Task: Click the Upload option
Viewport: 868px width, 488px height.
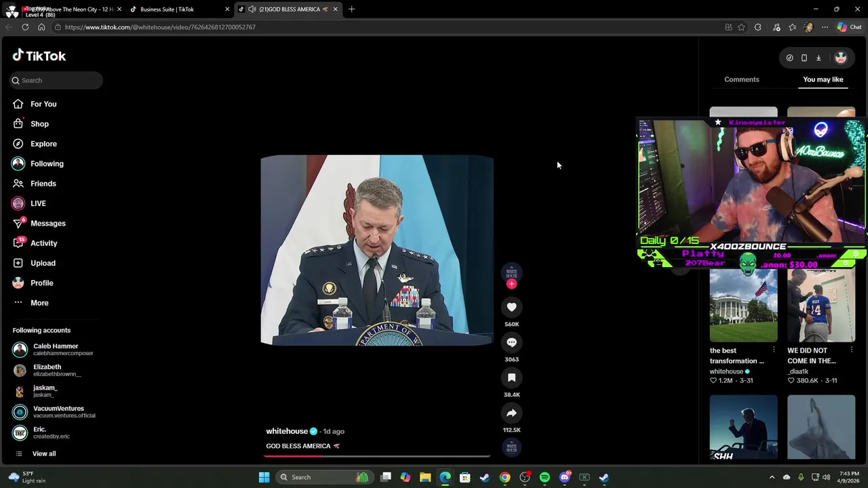Action: [34, 263]
